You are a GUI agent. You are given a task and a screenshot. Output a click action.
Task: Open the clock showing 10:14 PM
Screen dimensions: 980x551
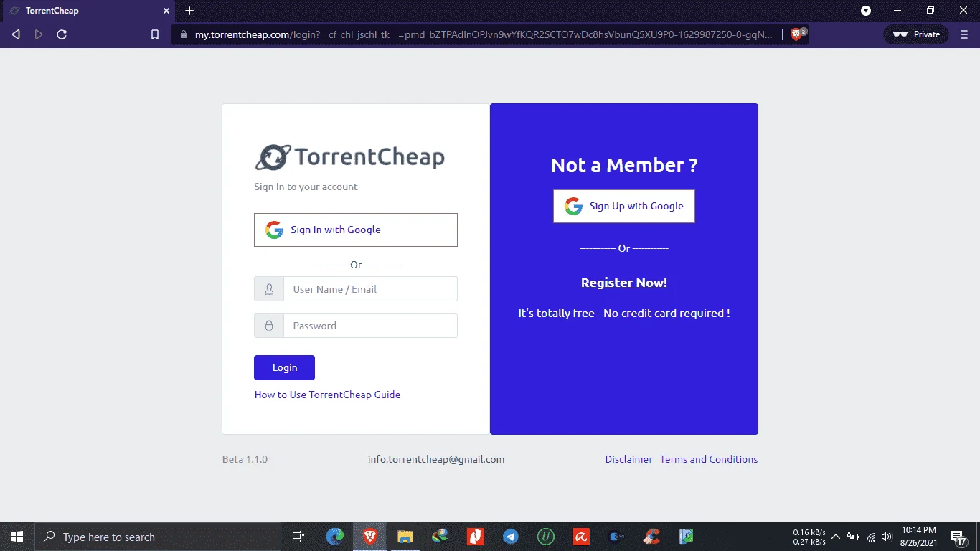point(920,537)
